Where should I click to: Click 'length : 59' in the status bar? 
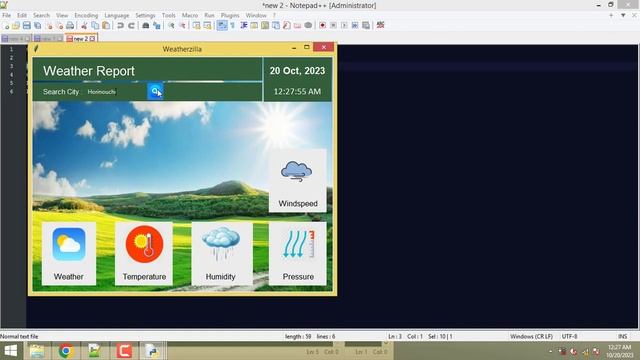[x=298, y=336]
